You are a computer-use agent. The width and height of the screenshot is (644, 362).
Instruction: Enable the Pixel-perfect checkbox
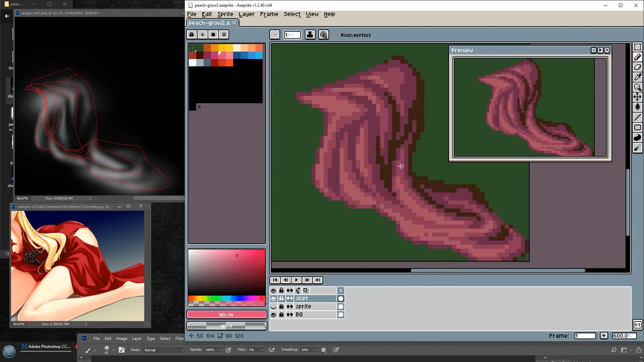(x=337, y=35)
